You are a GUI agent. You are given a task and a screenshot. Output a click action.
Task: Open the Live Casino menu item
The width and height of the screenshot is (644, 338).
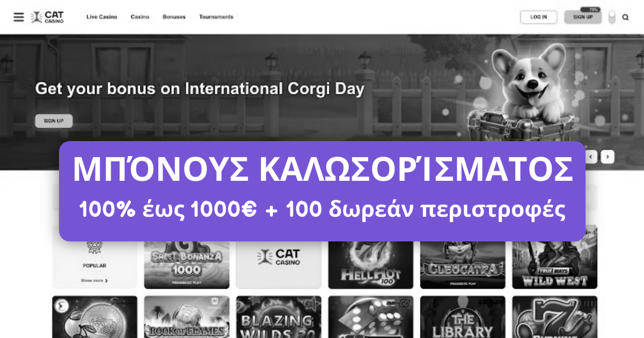(x=101, y=17)
